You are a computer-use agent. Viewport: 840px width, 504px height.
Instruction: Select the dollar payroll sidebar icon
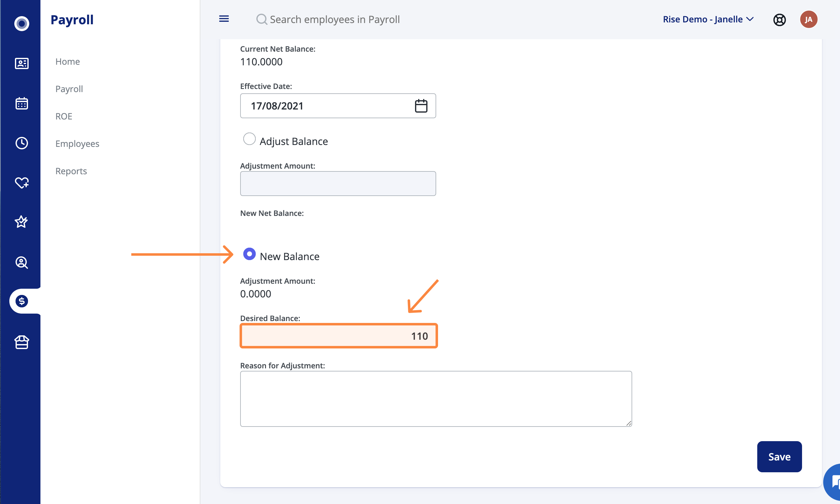click(x=22, y=301)
